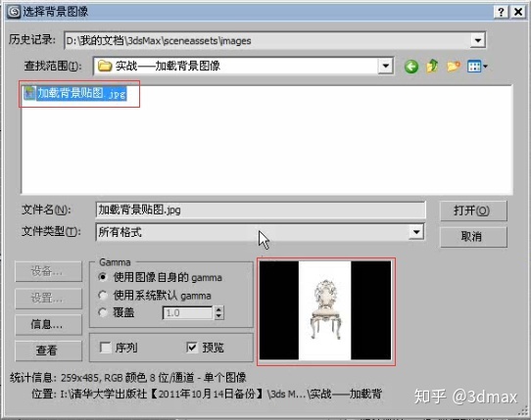The height and width of the screenshot is (420, 531).
Task: Close the 选择背景图像 dialog
Action: (x=518, y=12)
